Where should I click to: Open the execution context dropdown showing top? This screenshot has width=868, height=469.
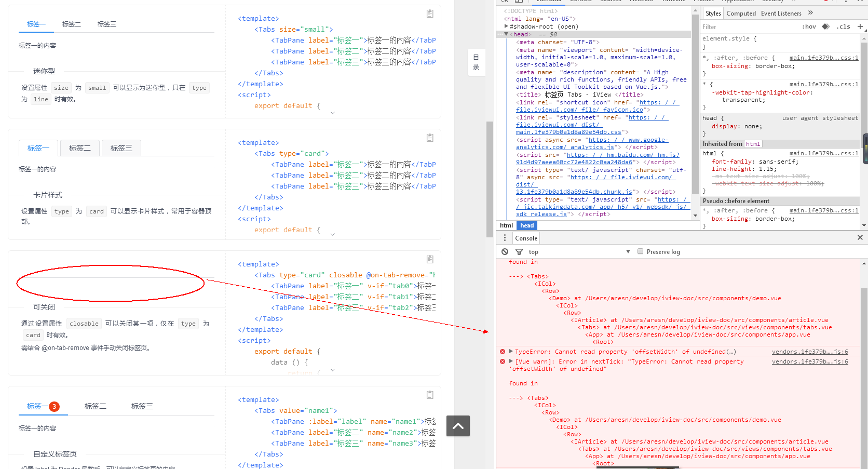(x=628, y=251)
